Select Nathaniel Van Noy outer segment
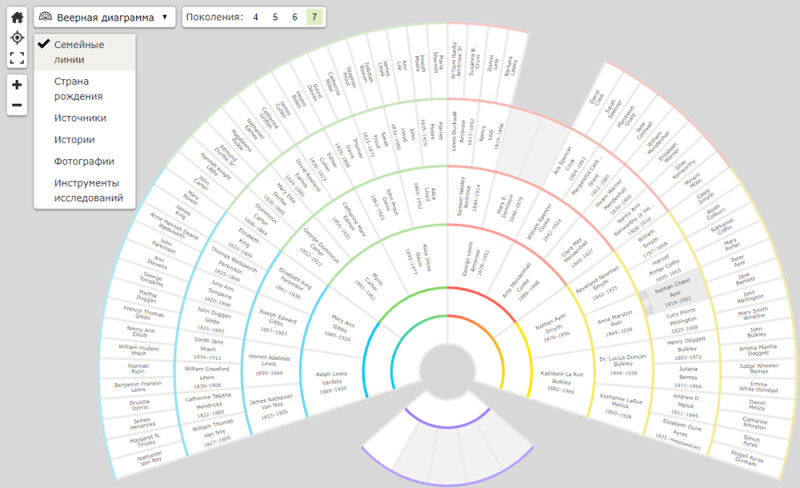Image resolution: width=800 pixels, height=488 pixels. 149,458
